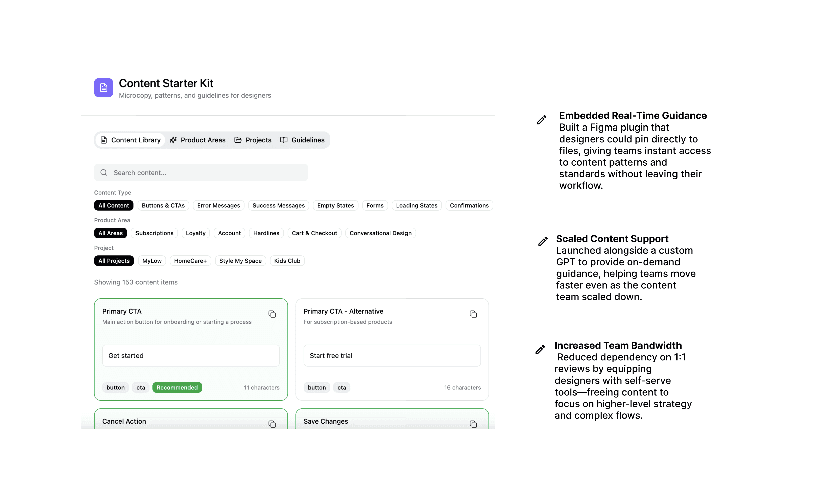Open the Guidelines tab
The width and height of the screenshot is (813, 504).
point(302,140)
